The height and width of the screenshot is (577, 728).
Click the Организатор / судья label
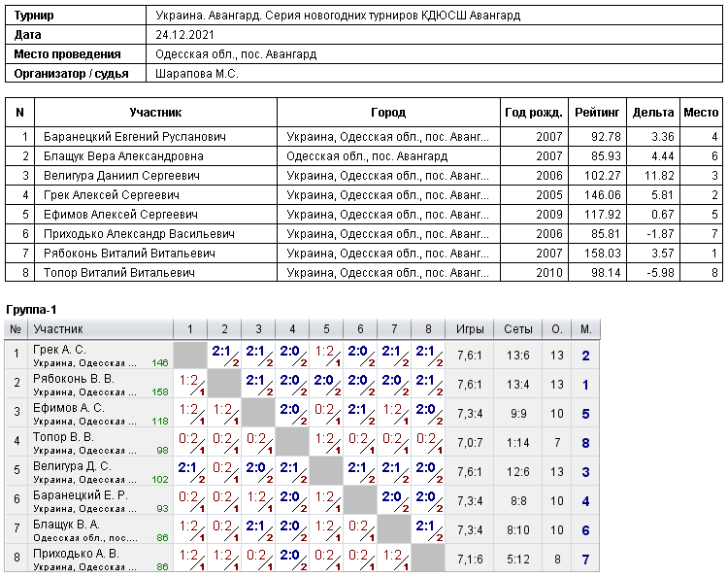coord(71,74)
